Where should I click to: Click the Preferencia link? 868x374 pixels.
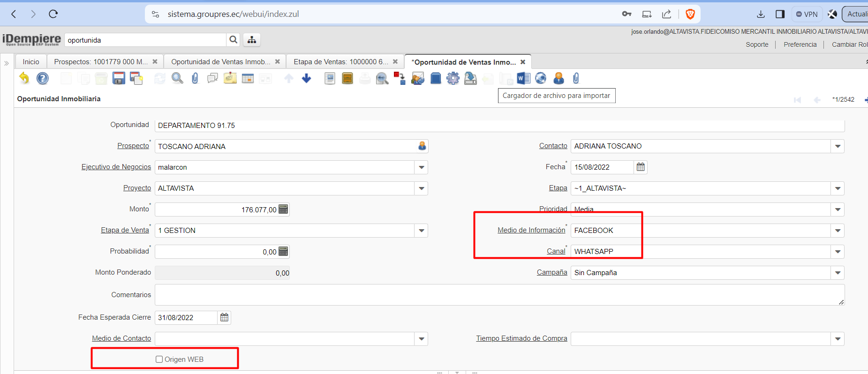tap(800, 45)
